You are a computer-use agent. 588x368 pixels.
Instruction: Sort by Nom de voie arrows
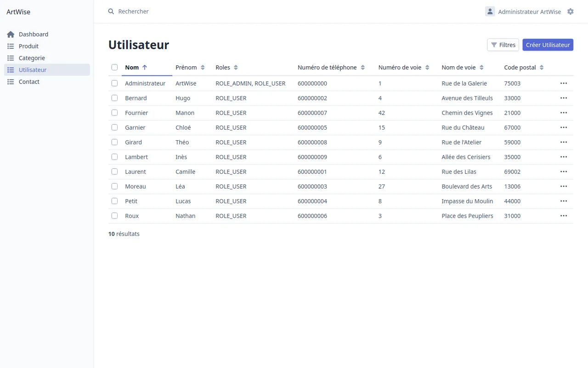[481, 68]
